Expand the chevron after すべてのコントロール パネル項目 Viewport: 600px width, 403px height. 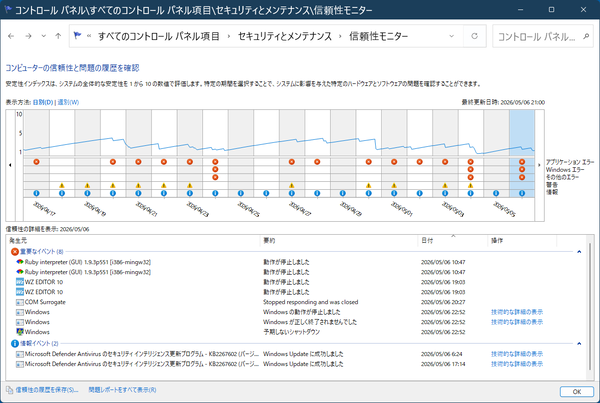tap(229, 36)
